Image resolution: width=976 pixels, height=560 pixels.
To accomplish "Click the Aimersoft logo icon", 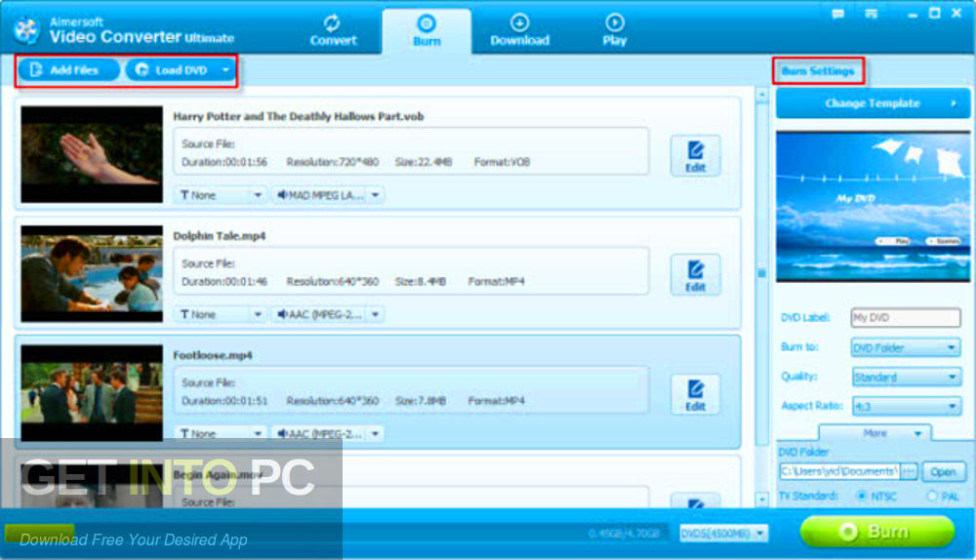I will coord(26,30).
